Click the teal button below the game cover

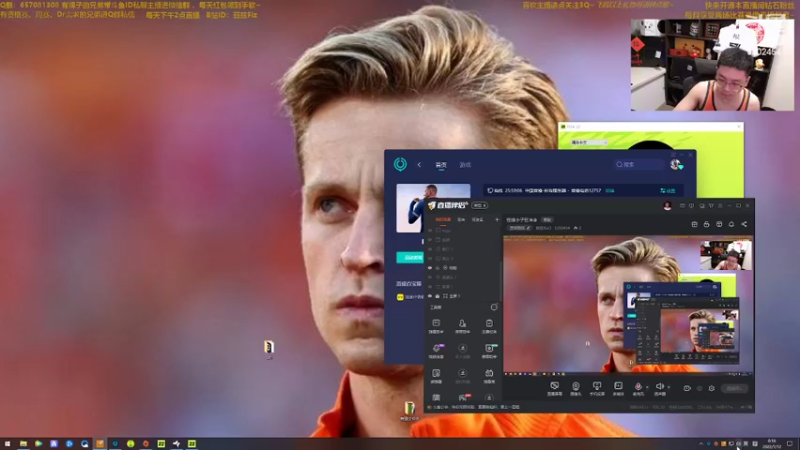tap(410, 258)
